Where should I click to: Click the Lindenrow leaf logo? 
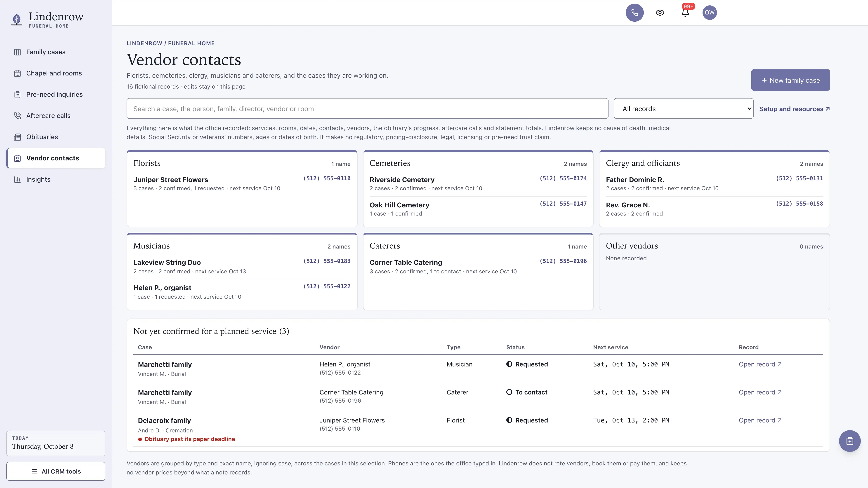17,19
